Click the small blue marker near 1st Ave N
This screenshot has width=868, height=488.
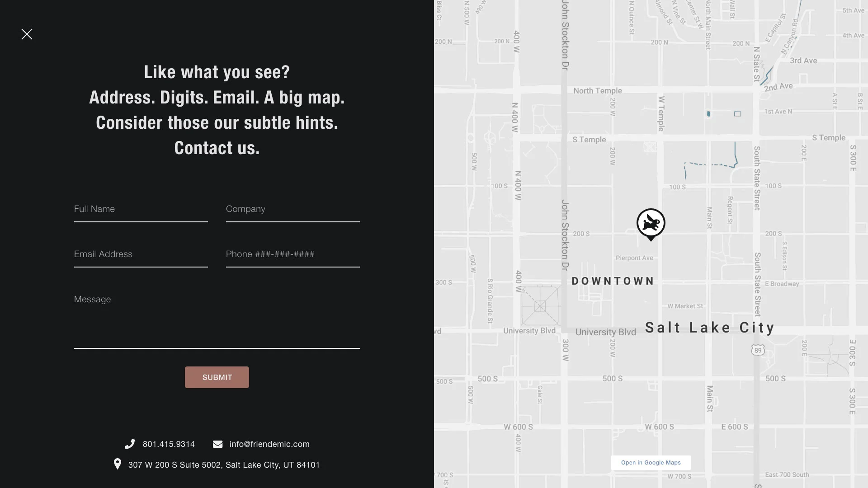point(708,114)
